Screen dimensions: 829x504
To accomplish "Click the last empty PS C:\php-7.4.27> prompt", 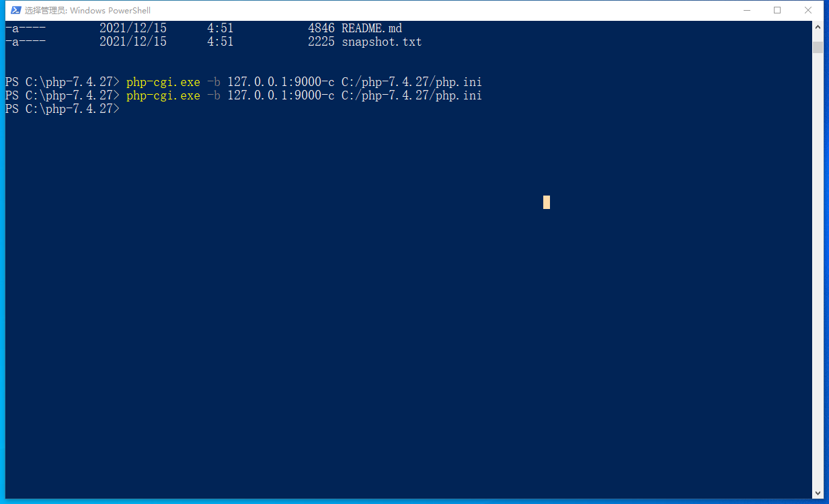I will click(x=63, y=109).
